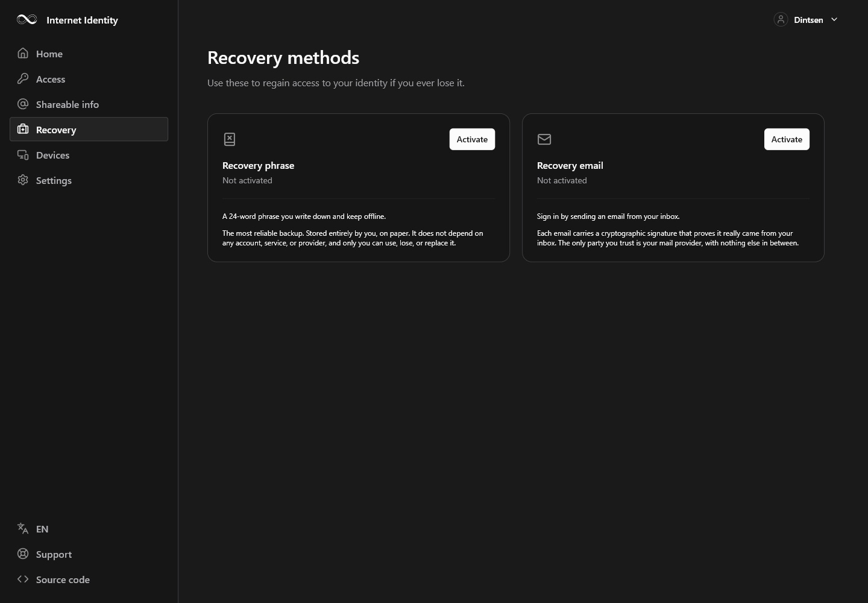Screen dimensions: 868x603
Task: Click the Shareable info at-sign icon
Action: [x=23, y=104]
